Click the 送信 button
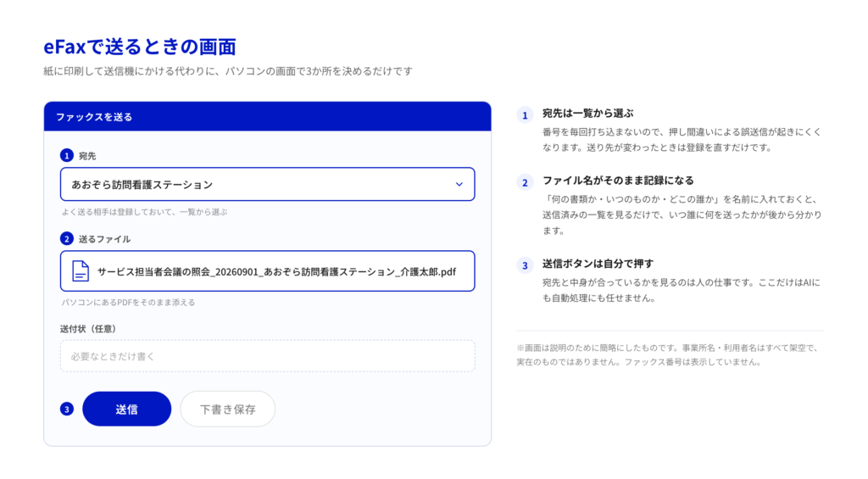This screenshot has height=479, width=868. click(127, 409)
